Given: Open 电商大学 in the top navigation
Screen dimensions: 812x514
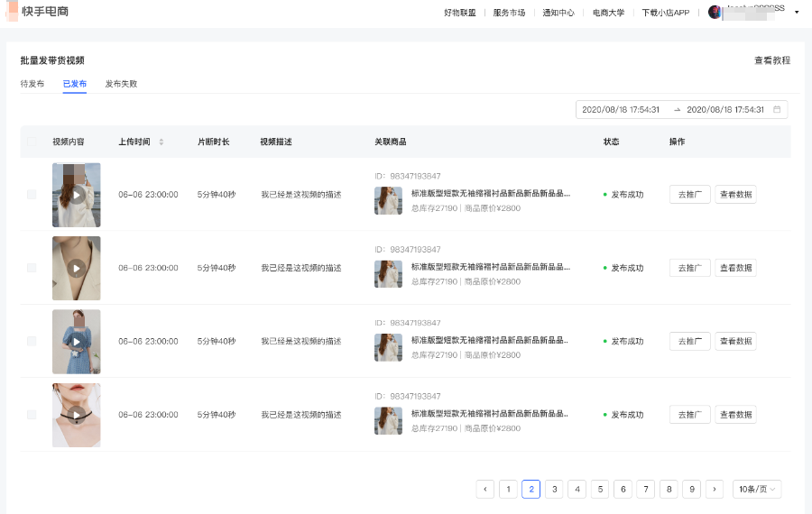Looking at the screenshot, I should coord(608,13).
